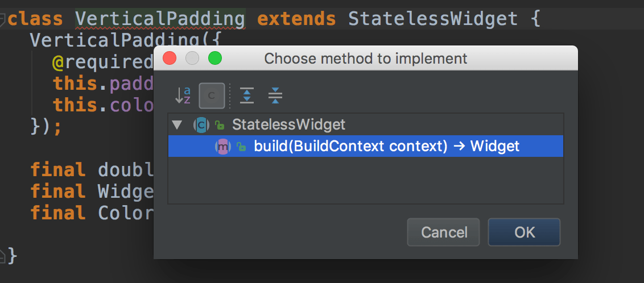Sort methods alphabetically with the a-z icon
The image size is (644, 283).
(x=183, y=95)
